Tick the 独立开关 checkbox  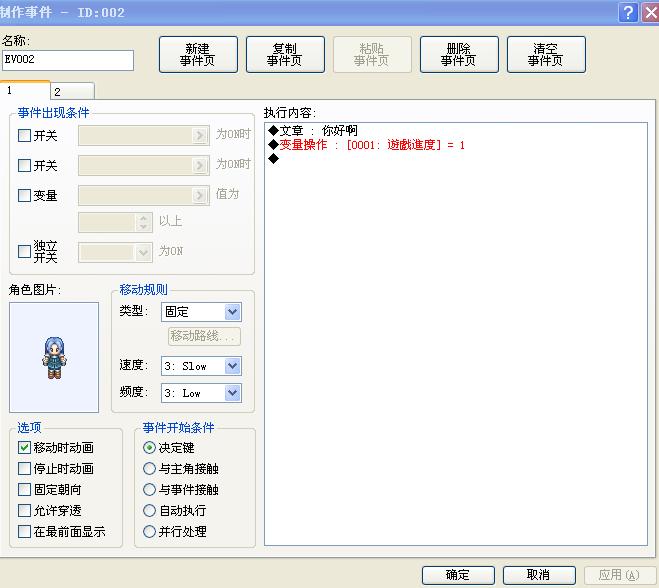[24, 251]
